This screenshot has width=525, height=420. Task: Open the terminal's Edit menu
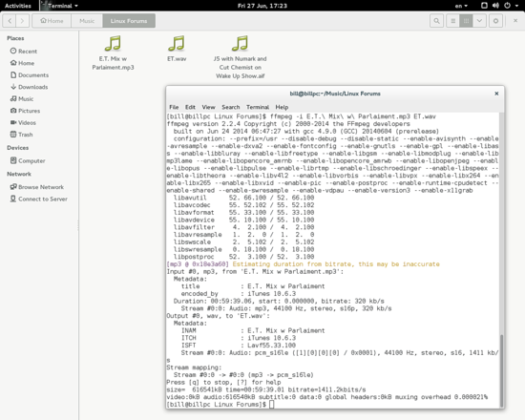click(190, 107)
